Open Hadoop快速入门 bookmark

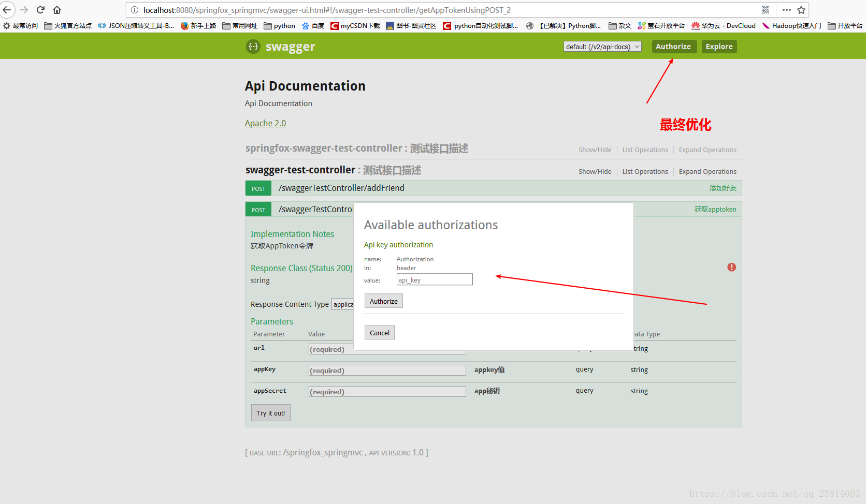[x=792, y=25]
